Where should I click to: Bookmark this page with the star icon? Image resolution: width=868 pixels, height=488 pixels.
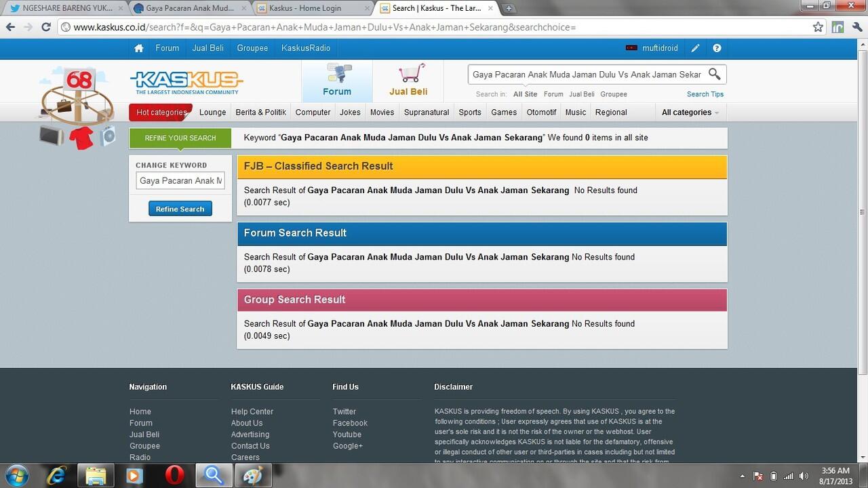point(818,27)
